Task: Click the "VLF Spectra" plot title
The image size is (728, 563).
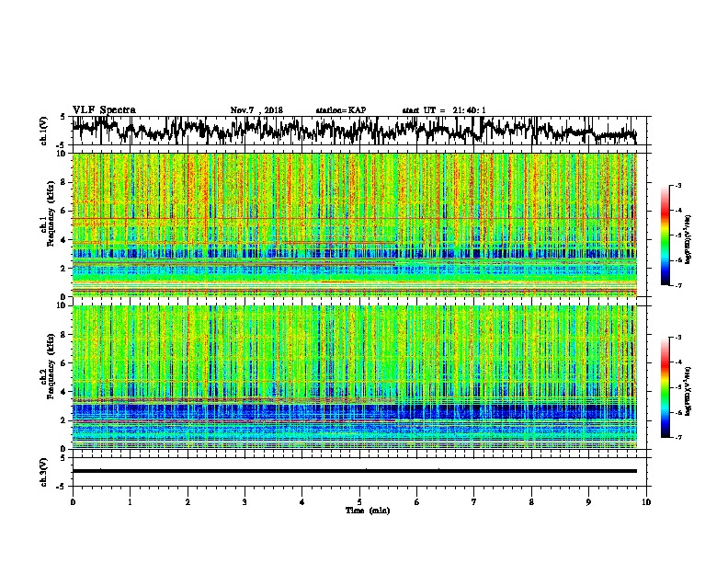Action: point(104,110)
